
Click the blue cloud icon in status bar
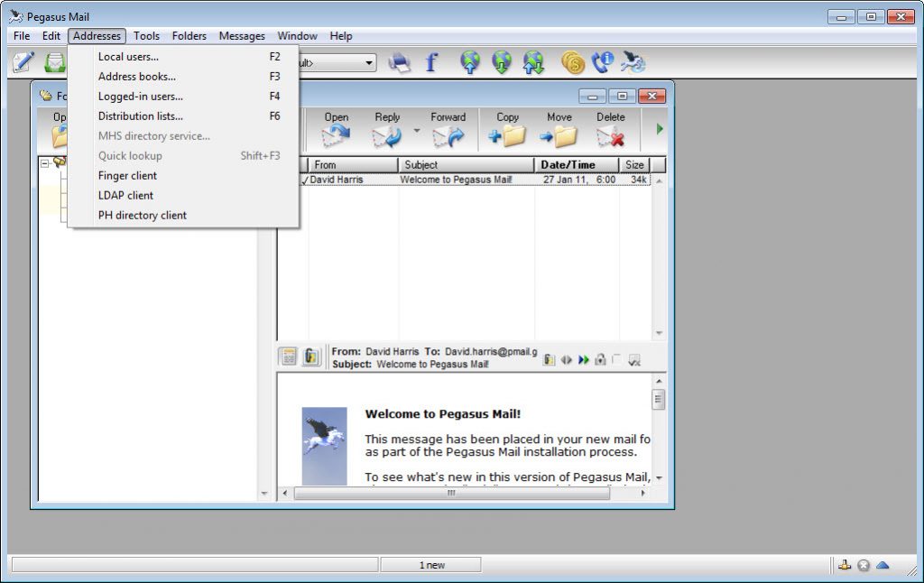coord(882,565)
